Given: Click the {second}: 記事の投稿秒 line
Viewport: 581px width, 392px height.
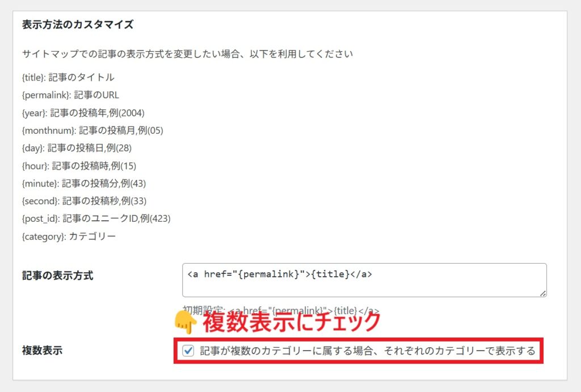Looking at the screenshot, I should pos(84,201).
